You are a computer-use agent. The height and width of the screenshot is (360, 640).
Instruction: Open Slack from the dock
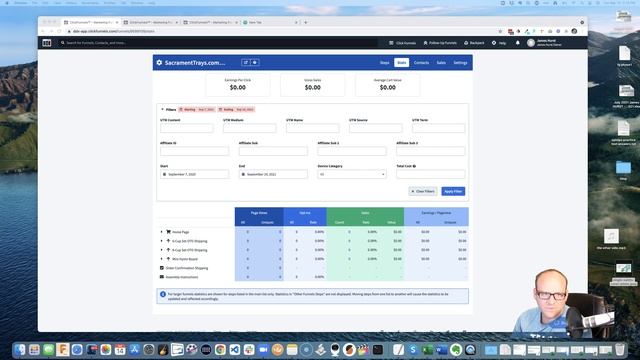point(249,349)
